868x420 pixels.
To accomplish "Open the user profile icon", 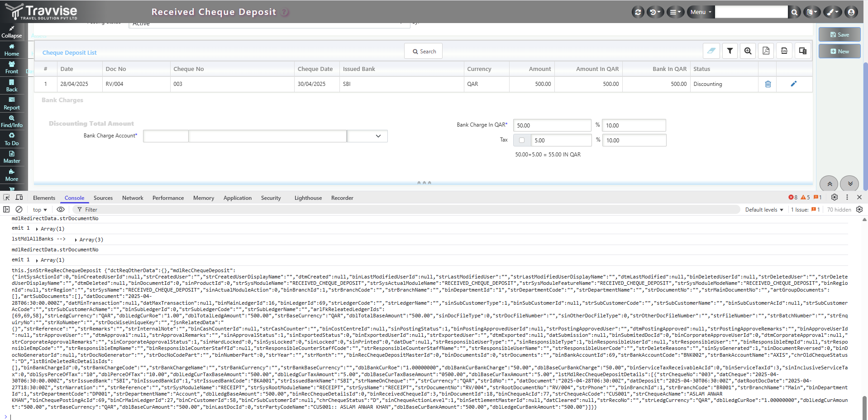I will coord(851,12).
